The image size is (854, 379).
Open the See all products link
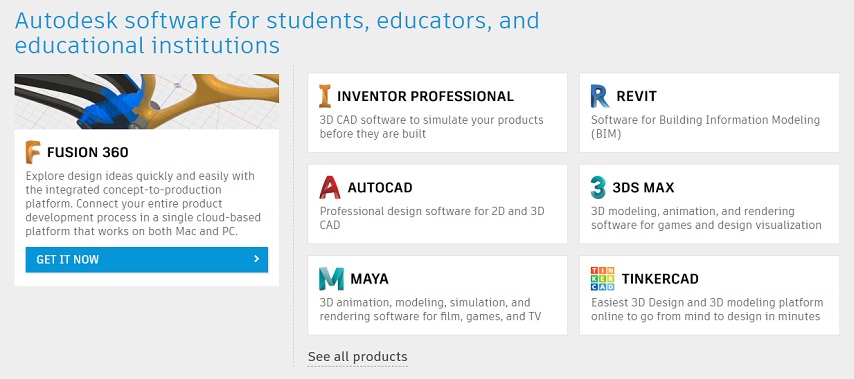tap(357, 357)
